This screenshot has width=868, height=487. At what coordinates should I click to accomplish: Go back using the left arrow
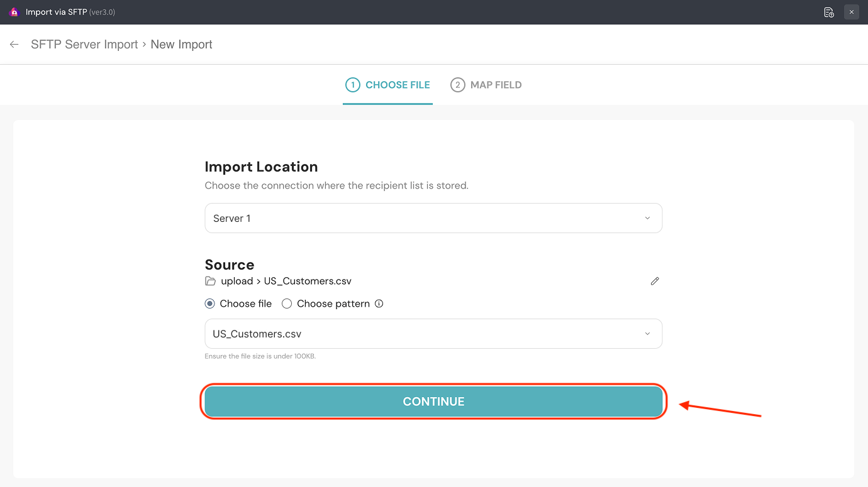(14, 45)
